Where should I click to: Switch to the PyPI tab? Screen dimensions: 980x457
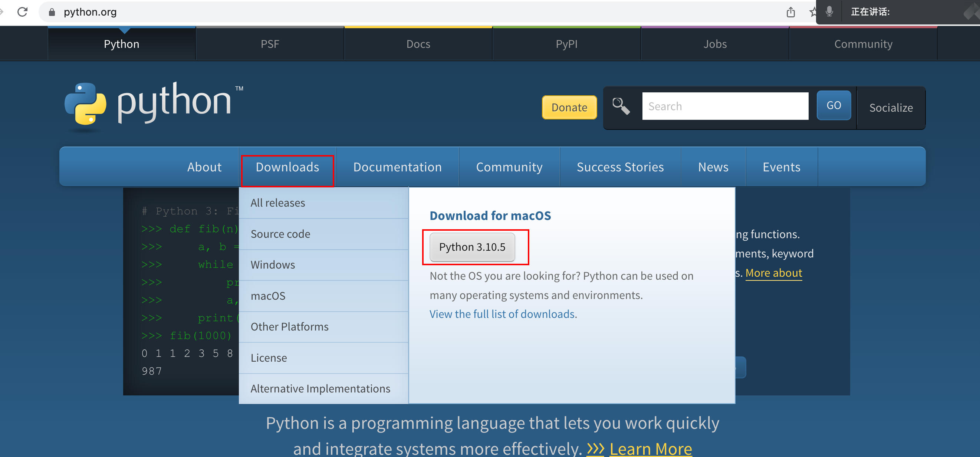click(x=566, y=44)
